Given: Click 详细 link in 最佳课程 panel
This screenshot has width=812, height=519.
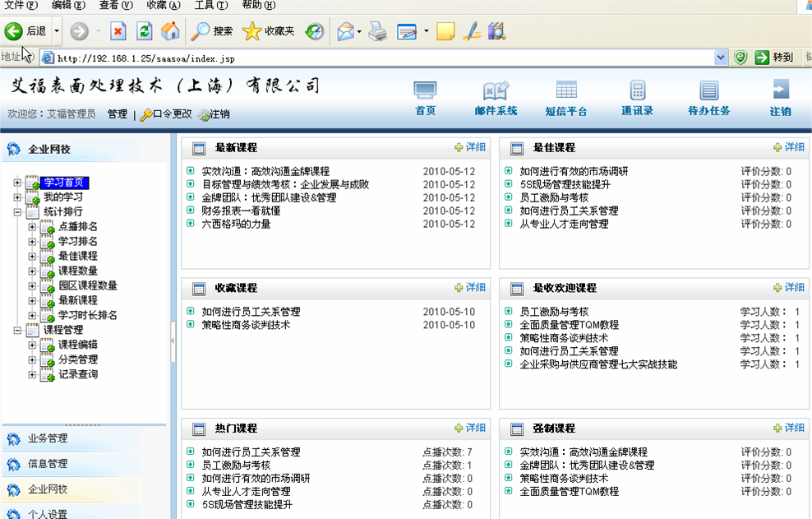Looking at the screenshot, I should tap(795, 147).
